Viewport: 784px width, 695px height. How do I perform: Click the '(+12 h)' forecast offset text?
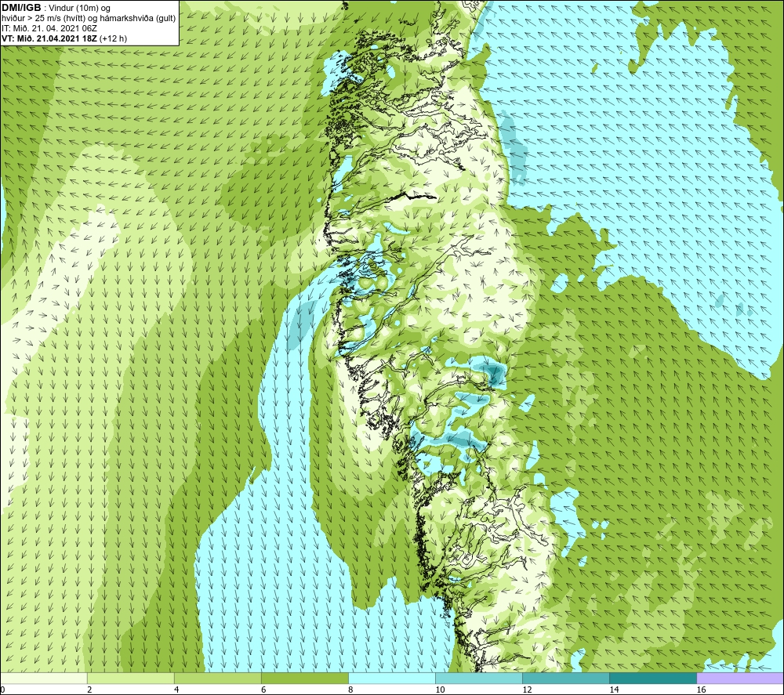[x=114, y=38]
